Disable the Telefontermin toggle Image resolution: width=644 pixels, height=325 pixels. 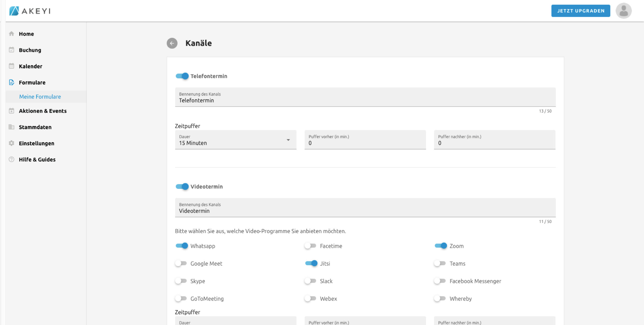point(182,76)
